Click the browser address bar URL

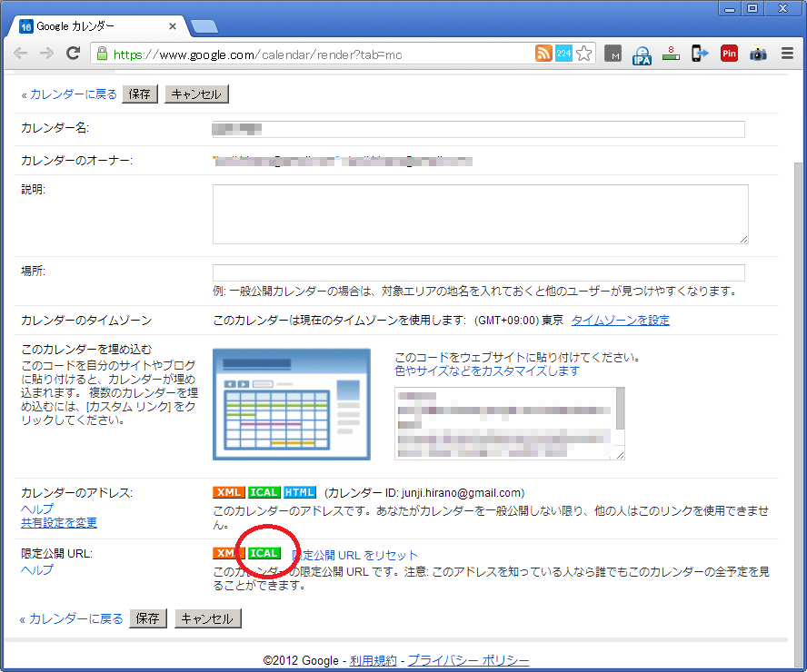pyautogui.click(x=257, y=54)
